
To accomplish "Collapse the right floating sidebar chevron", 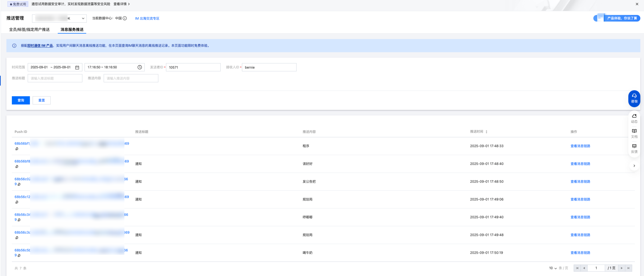I will point(634,166).
